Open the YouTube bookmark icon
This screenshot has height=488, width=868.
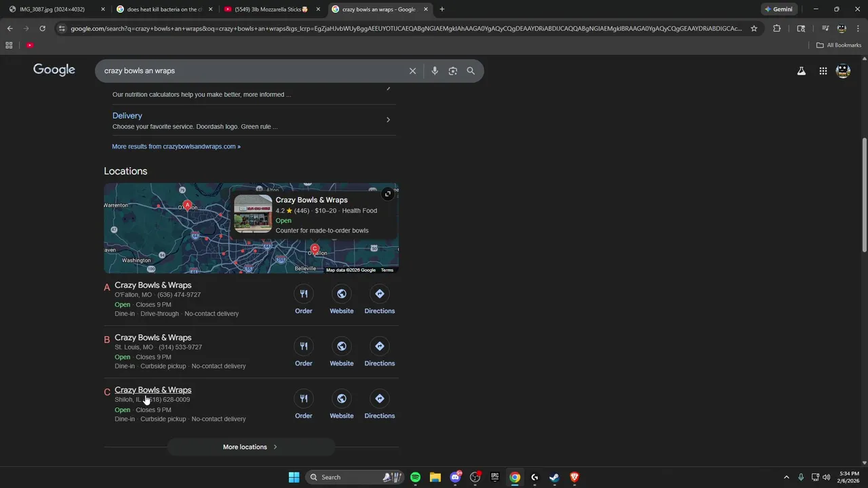30,45
